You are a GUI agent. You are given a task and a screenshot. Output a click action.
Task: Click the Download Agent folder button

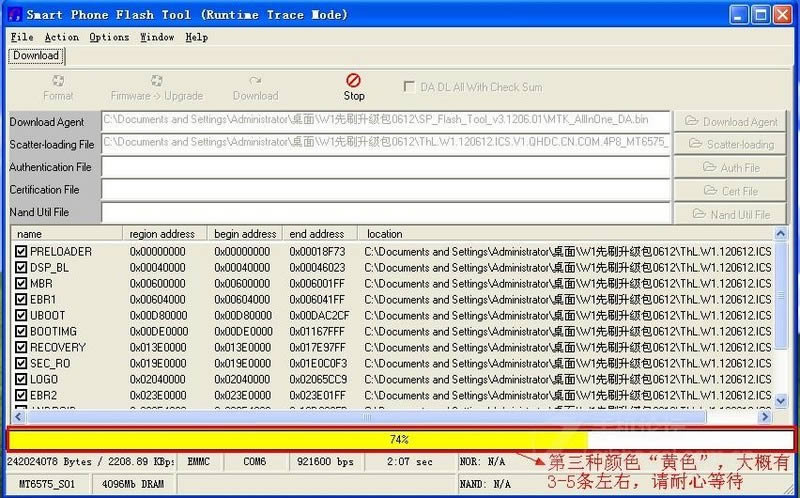pyautogui.click(x=729, y=121)
